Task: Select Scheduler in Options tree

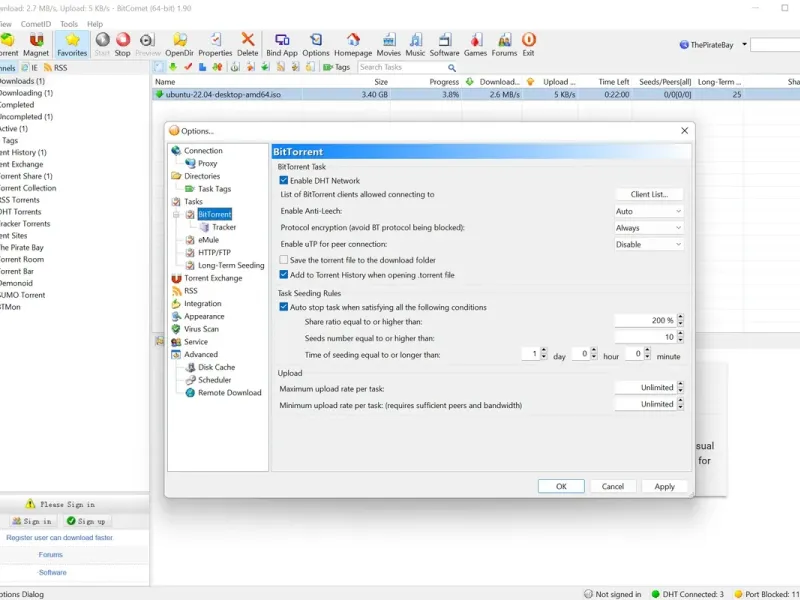Action: 214,380
